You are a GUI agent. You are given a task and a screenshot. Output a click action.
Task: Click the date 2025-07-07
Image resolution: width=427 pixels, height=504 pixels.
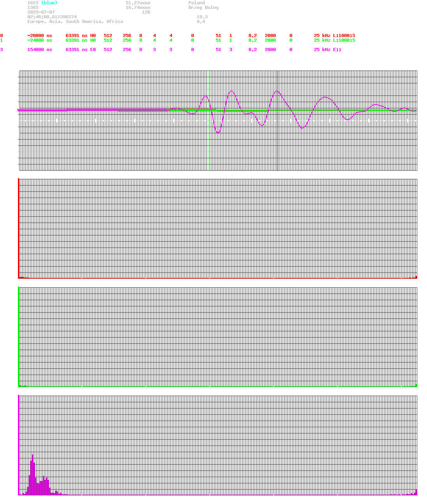41,12
